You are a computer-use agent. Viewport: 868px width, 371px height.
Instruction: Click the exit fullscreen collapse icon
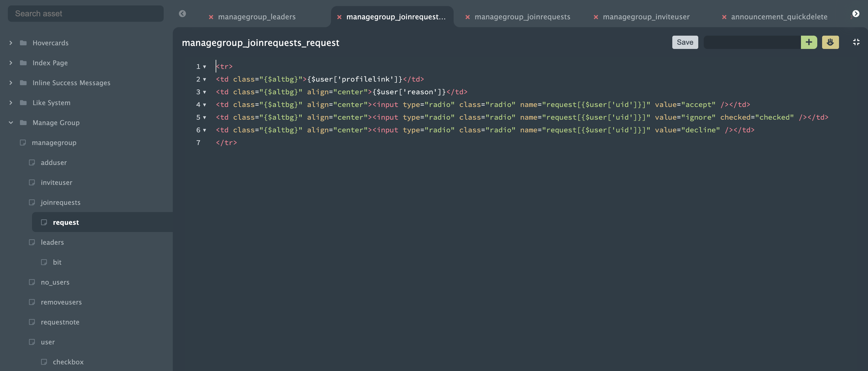tap(856, 42)
